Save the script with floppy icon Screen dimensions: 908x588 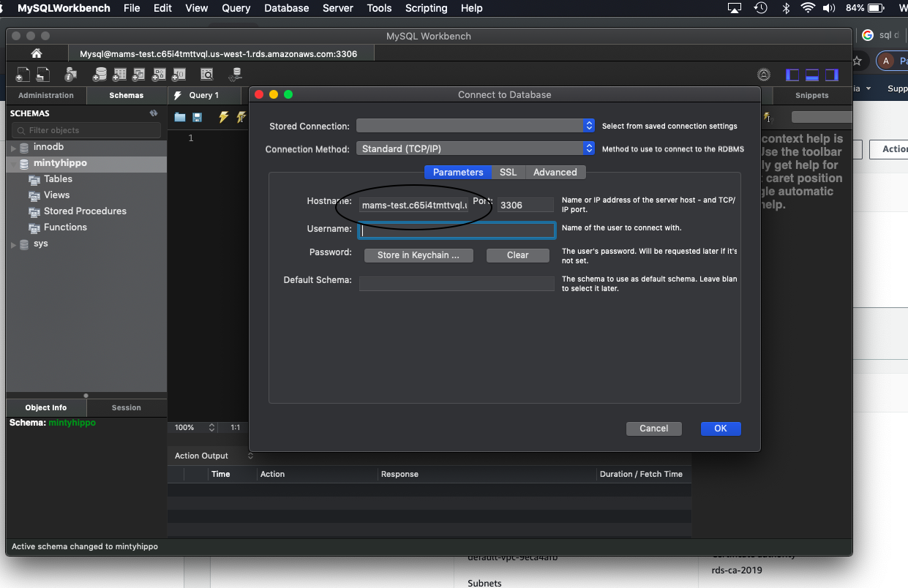click(x=198, y=117)
